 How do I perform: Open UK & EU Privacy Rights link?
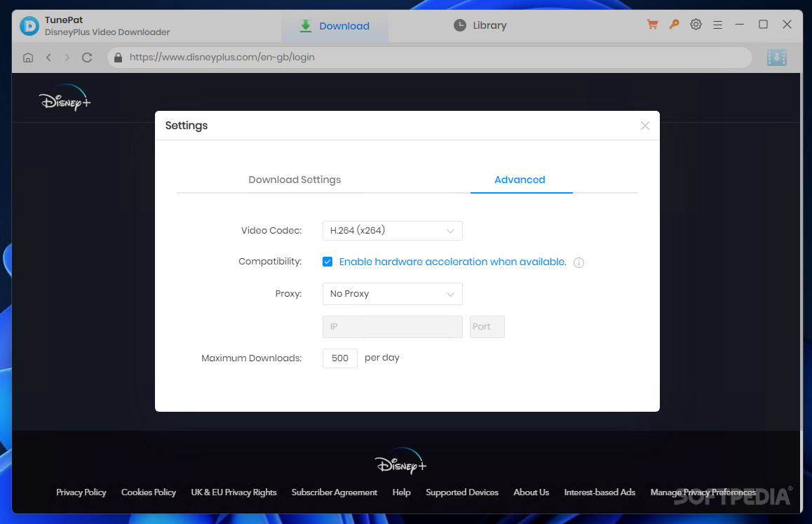(x=234, y=492)
